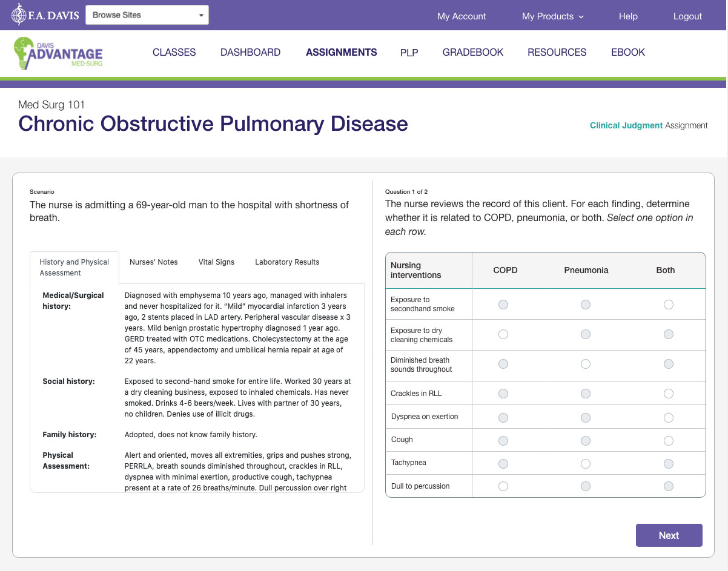Click the "Clinical Judgment" assignment label

click(626, 125)
